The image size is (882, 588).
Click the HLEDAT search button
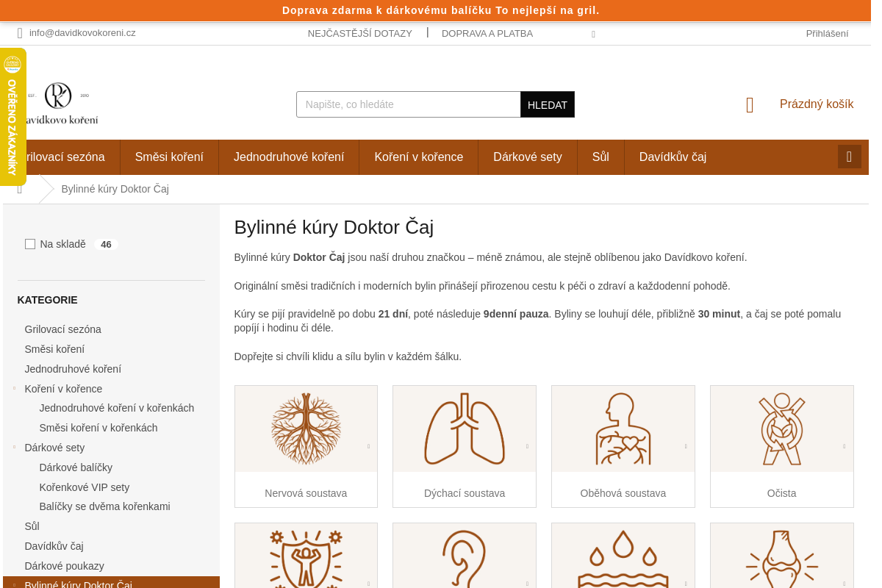point(548,104)
